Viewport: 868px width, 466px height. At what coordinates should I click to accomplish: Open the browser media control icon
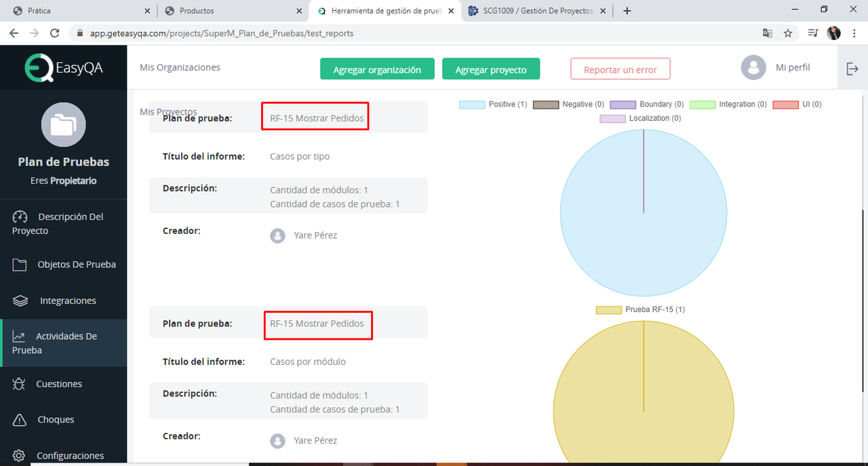coord(813,33)
